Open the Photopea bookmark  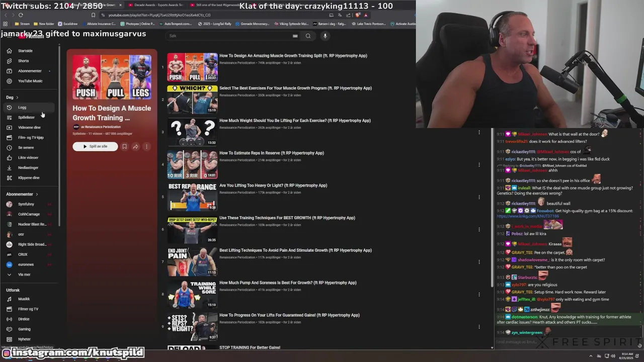(x=138, y=24)
